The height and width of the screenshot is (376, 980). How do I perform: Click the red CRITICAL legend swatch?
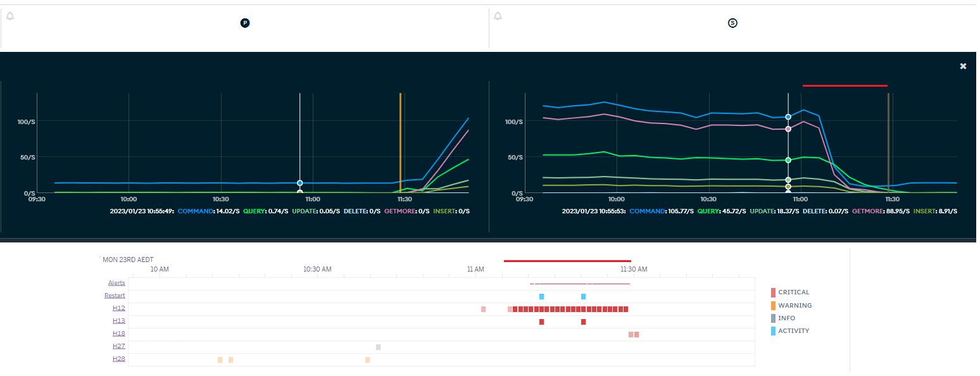(773, 292)
